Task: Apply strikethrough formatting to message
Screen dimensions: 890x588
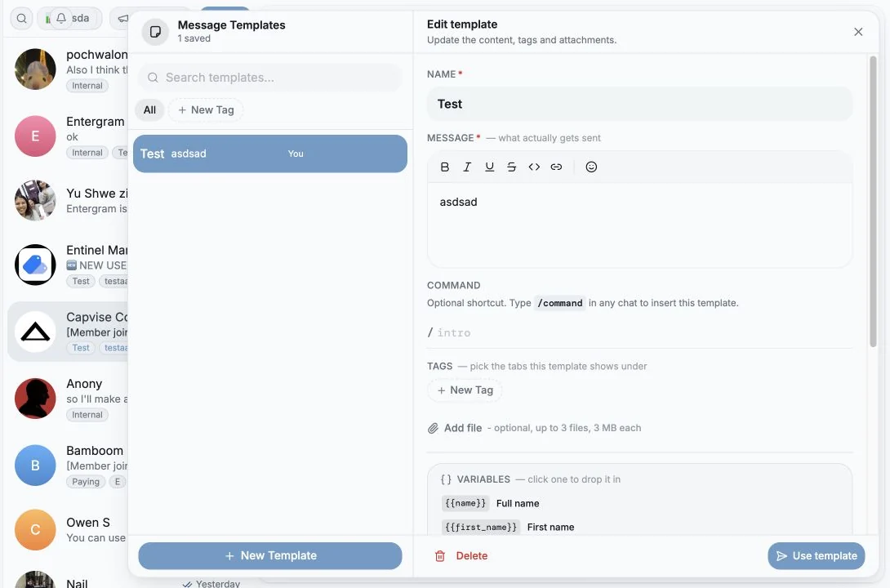Action: pos(511,167)
